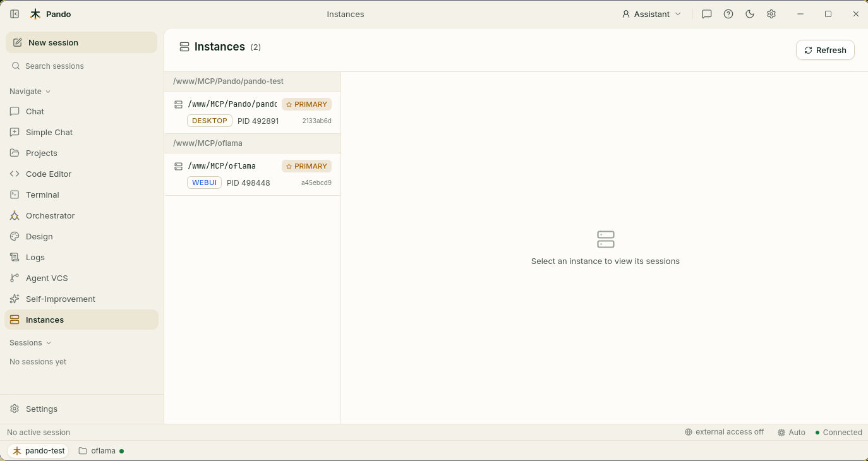
Task: Start a New session
Action: coord(81,42)
